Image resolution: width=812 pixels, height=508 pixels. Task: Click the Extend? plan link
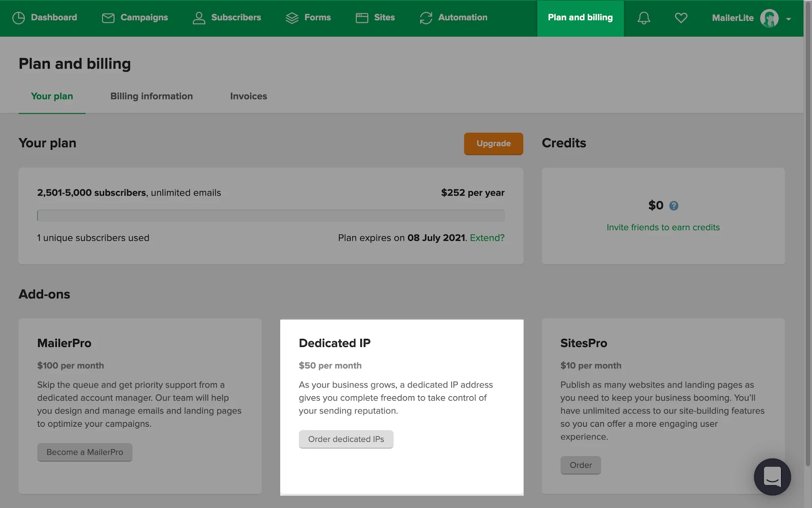(487, 238)
